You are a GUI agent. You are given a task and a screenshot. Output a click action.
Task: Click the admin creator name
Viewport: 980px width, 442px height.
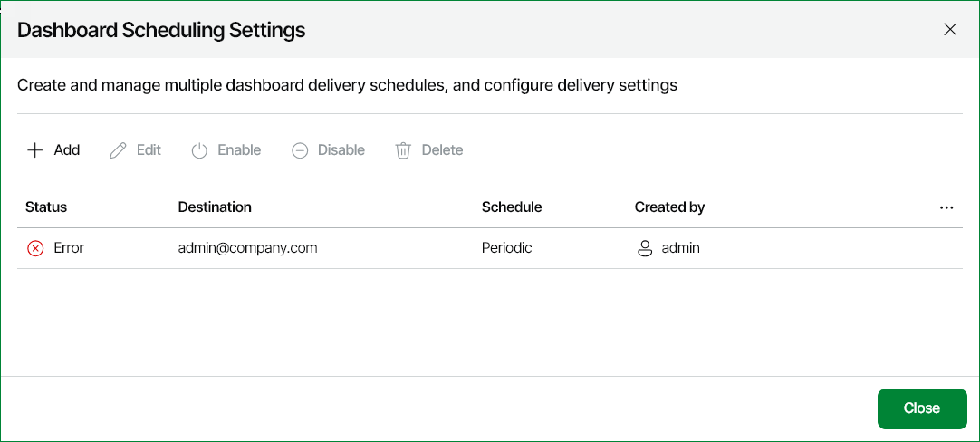[x=680, y=248]
